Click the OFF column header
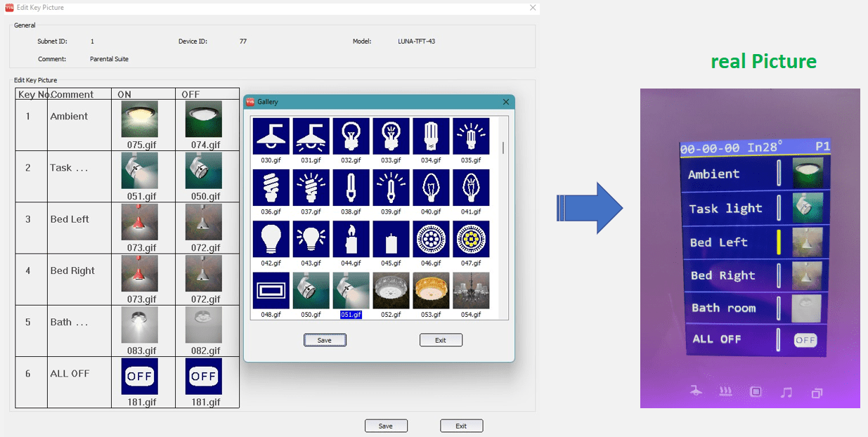The image size is (868, 437). click(207, 94)
